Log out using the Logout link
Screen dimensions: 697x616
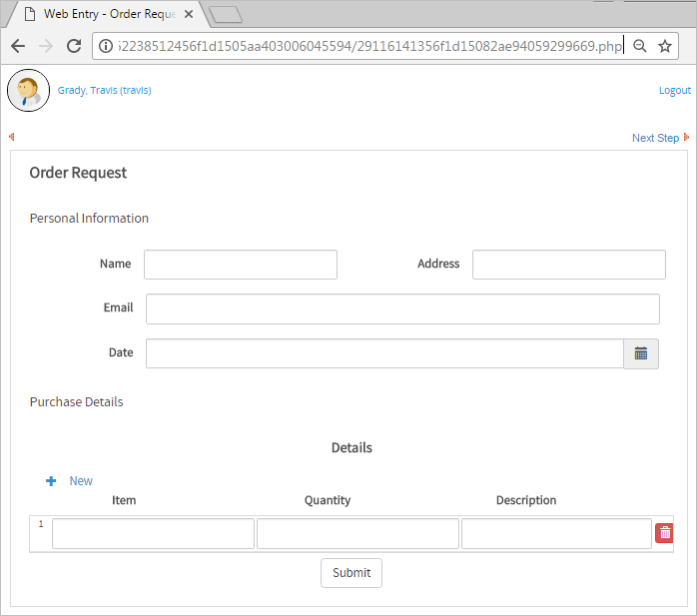(674, 91)
